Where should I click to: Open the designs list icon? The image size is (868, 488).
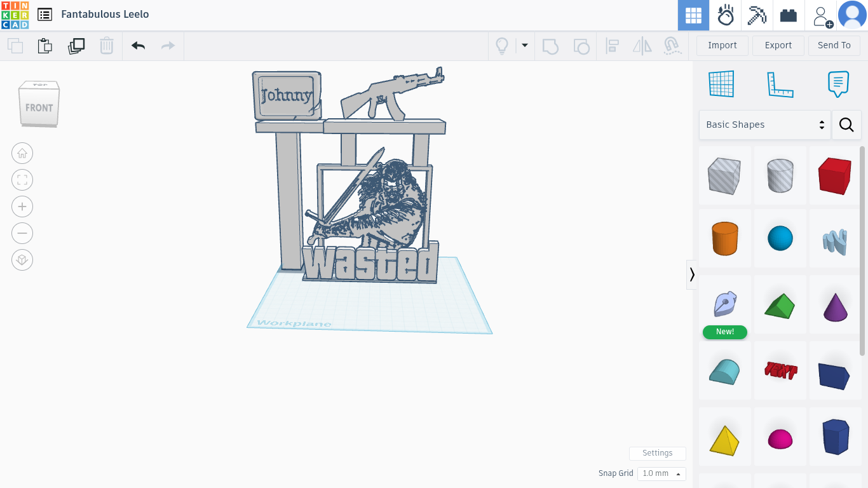pyautogui.click(x=44, y=15)
